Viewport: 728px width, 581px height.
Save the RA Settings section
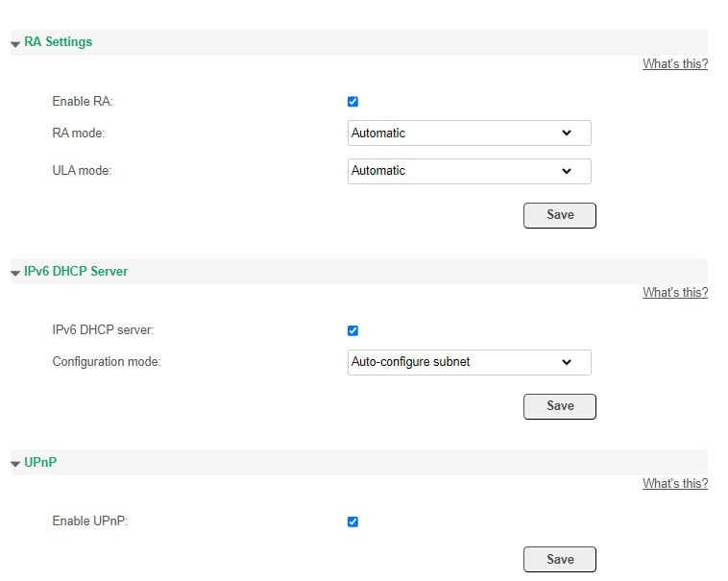tap(560, 215)
